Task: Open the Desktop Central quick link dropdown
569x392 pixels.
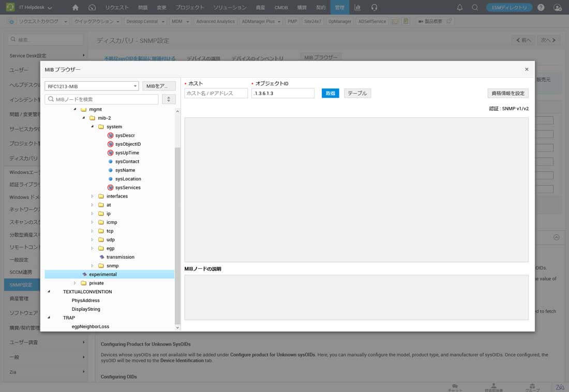Action: (145, 21)
